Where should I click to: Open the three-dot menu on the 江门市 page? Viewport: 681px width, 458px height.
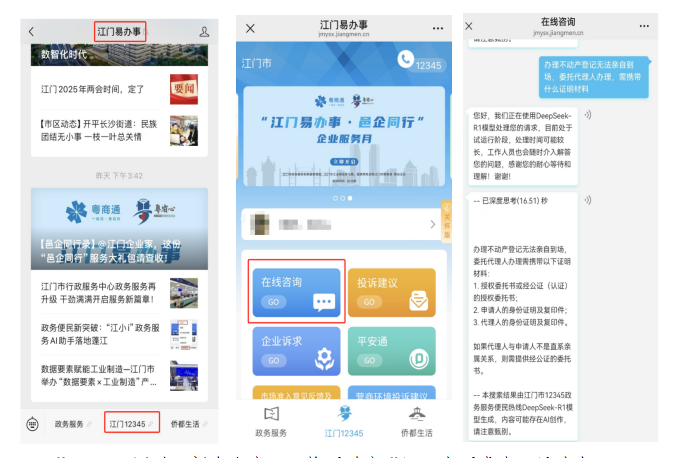coord(437,28)
